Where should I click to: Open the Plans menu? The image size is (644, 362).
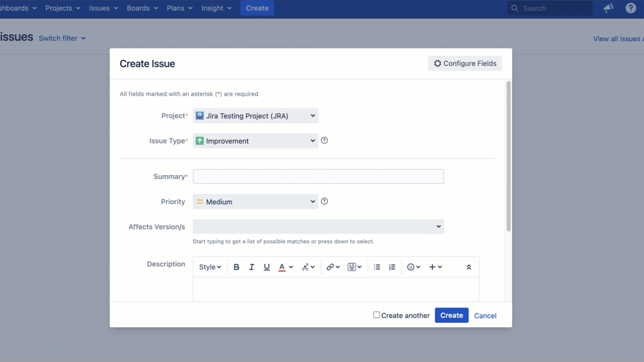tap(180, 8)
